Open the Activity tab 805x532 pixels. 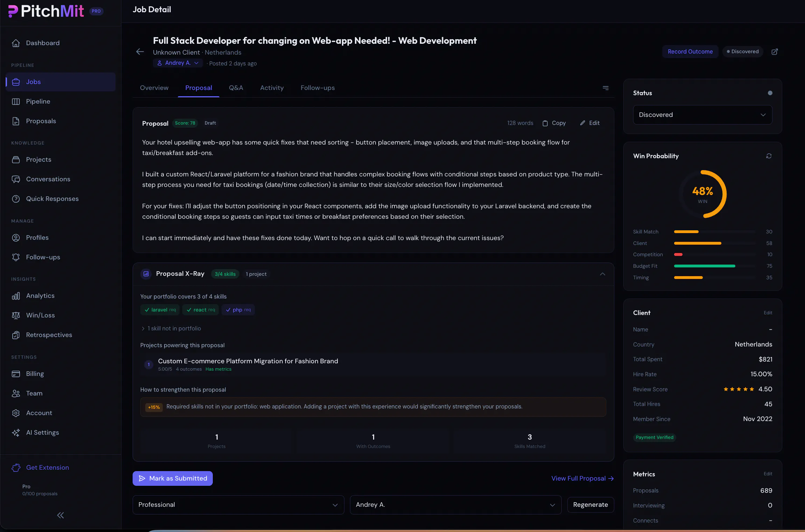tap(272, 88)
